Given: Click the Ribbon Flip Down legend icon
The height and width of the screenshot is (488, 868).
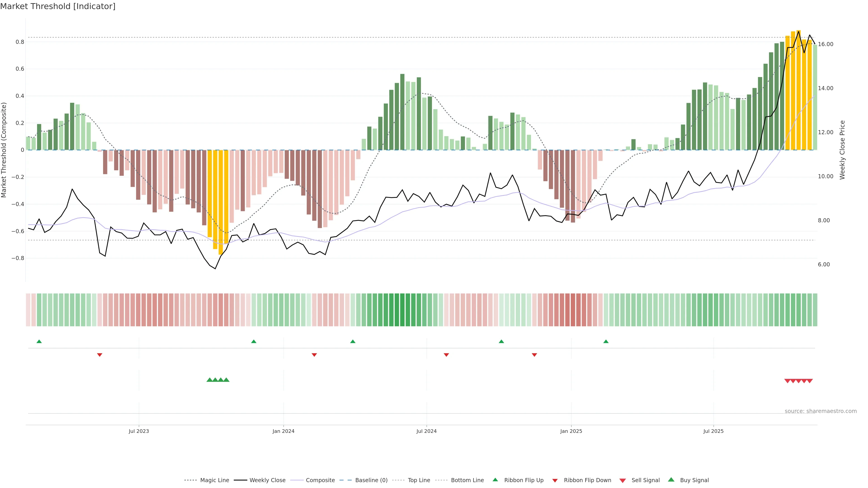Looking at the screenshot, I should (555, 481).
